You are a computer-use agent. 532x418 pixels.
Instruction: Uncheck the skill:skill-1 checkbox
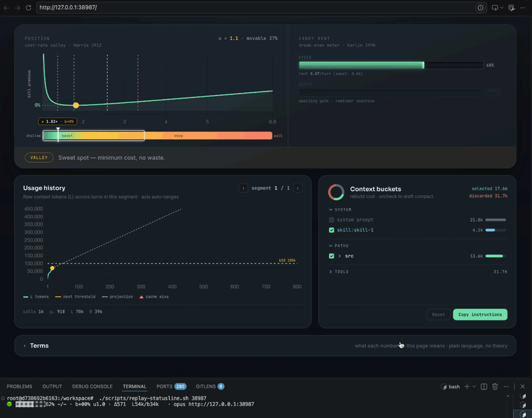(331, 230)
